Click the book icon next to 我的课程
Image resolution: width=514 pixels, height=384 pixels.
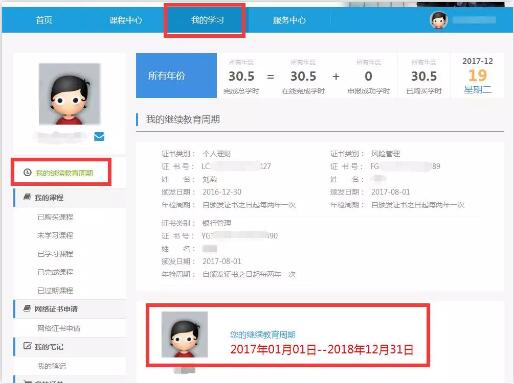[27, 197]
